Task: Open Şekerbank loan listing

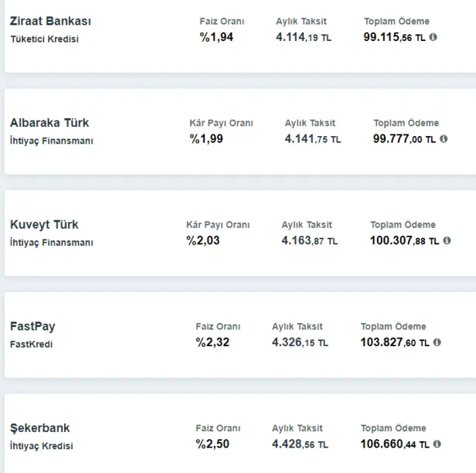Action: [40, 428]
